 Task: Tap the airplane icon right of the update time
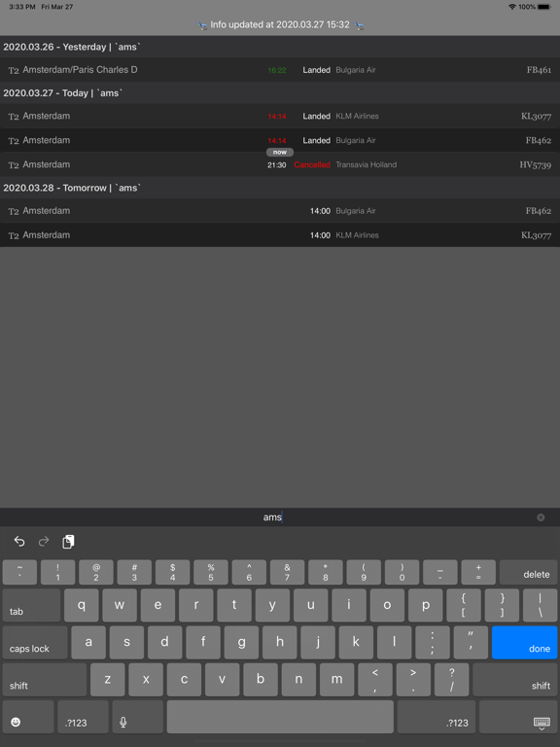pos(360,25)
